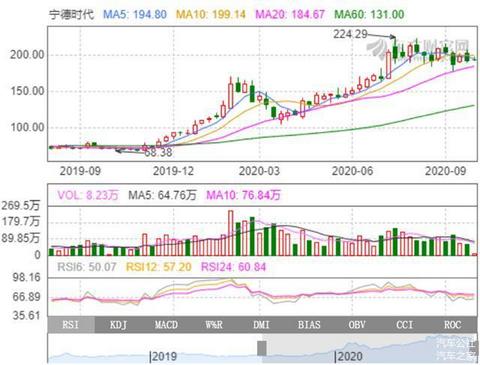Click the 2020-06 date axis label
This screenshot has height=365, width=480.
(x=352, y=171)
